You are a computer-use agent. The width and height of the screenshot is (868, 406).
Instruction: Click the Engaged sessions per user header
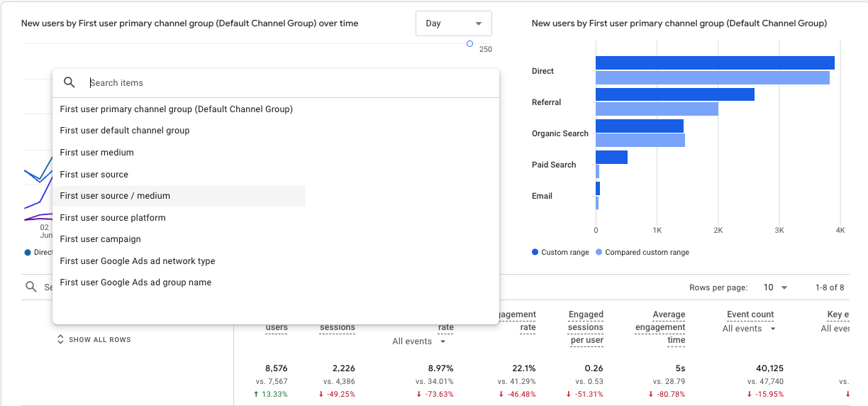pos(586,327)
